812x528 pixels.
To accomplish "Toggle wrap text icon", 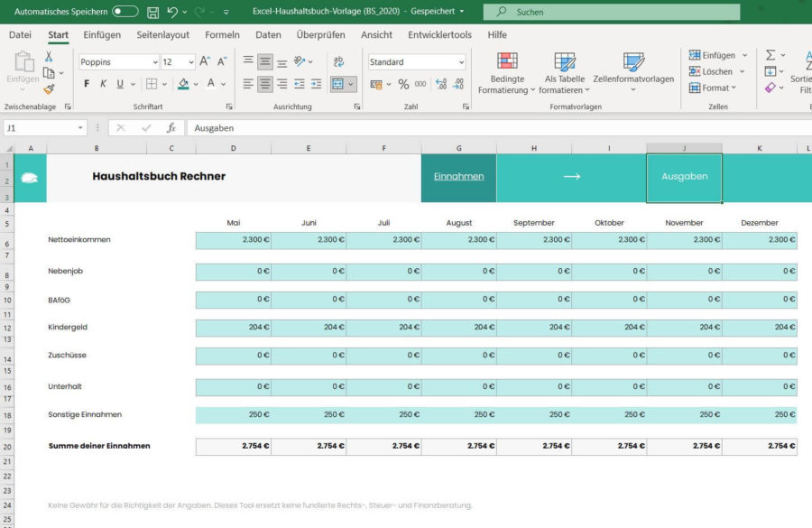I will click(338, 61).
